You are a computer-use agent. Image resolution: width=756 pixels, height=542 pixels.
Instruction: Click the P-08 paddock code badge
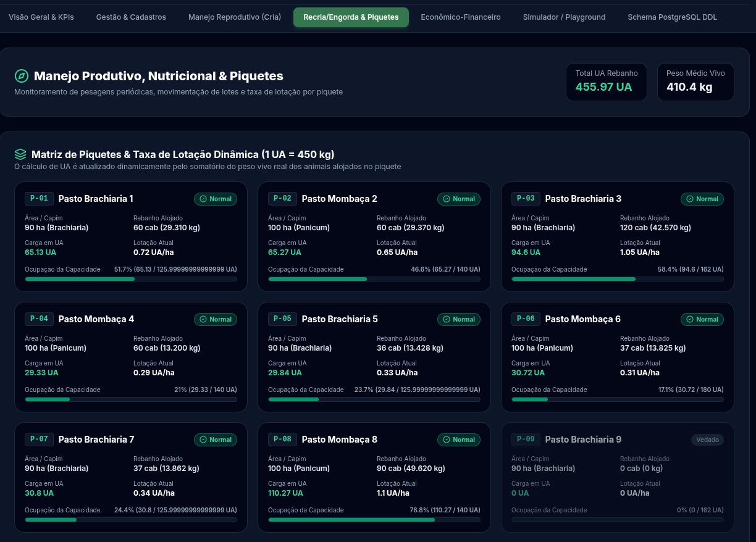(x=282, y=439)
